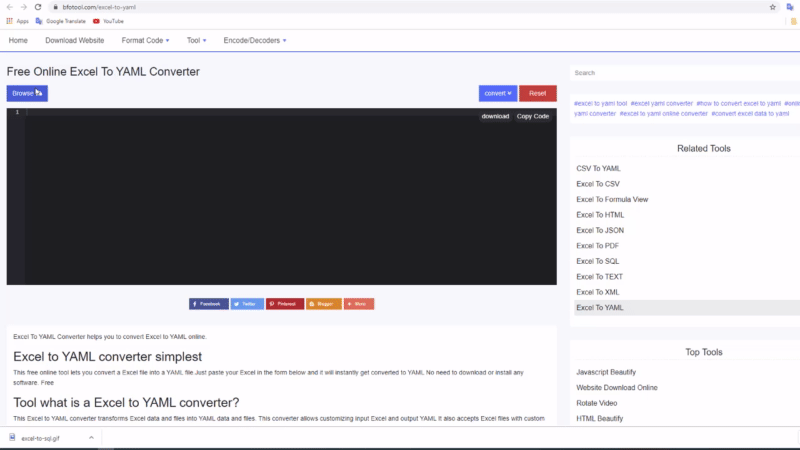The height and width of the screenshot is (450, 800).
Task: Open the YouTube bookmark
Action: pos(108,21)
